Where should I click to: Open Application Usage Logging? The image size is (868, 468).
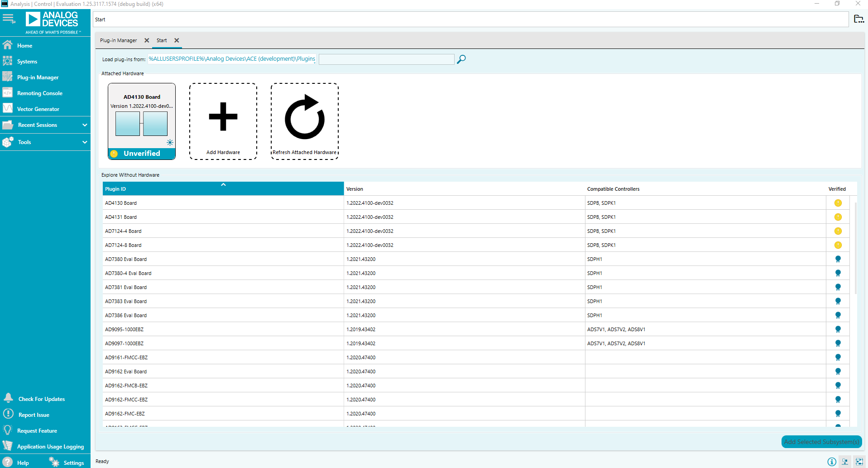(x=50, y=447)
